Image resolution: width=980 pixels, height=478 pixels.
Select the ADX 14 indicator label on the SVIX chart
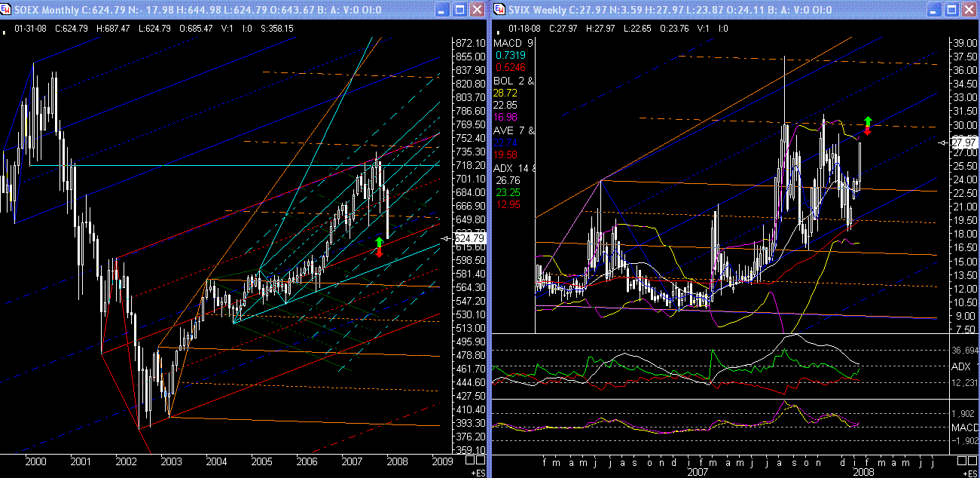tap(512, 167)
